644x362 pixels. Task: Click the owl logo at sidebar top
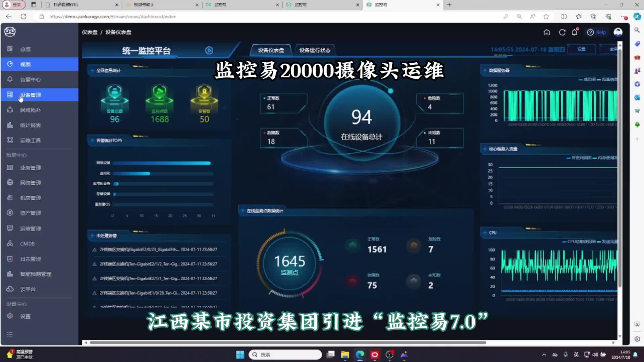coord(10,32)
